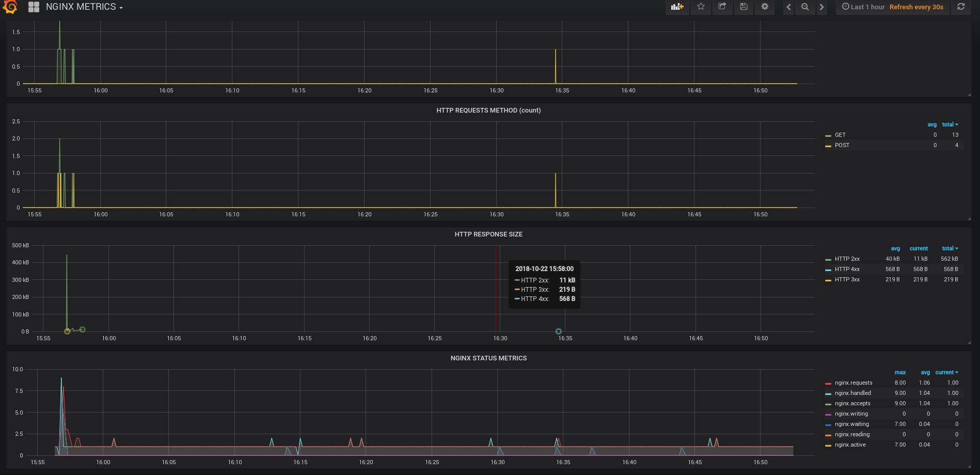Change the nginx.accepts series color
This screenshot has width=980, height=475.
click(828, 404)
